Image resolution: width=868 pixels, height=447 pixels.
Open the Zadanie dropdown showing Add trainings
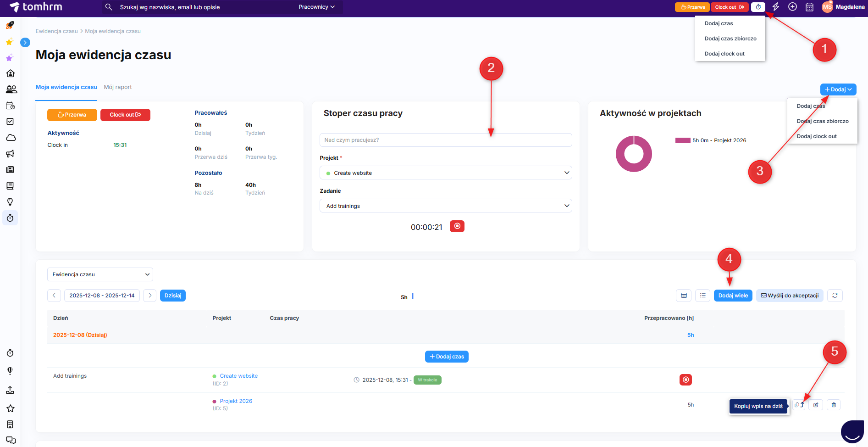tap(445, 206)
